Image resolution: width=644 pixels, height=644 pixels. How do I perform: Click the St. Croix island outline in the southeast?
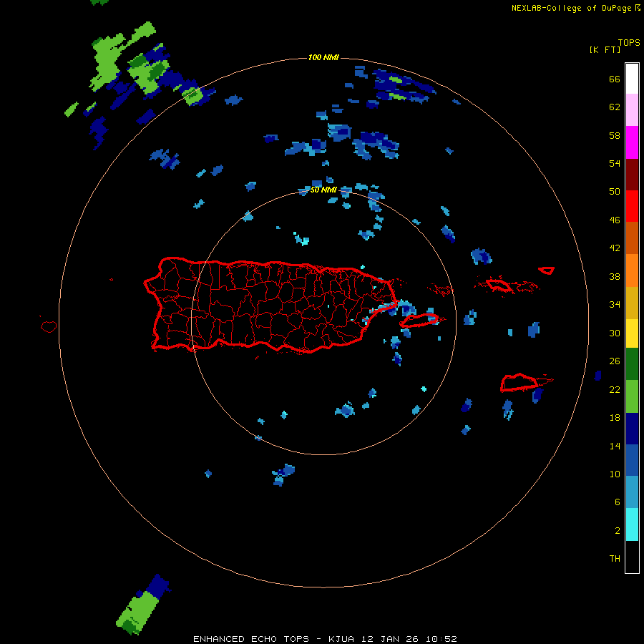(x=519, y=383)
